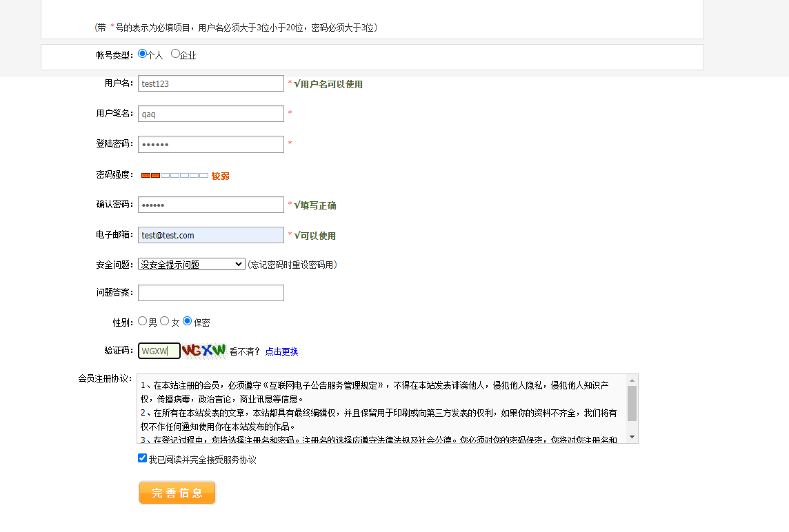Click the 问题答案 answer field
The height and width of the screenshot is (532, 789).
point(210,293)
